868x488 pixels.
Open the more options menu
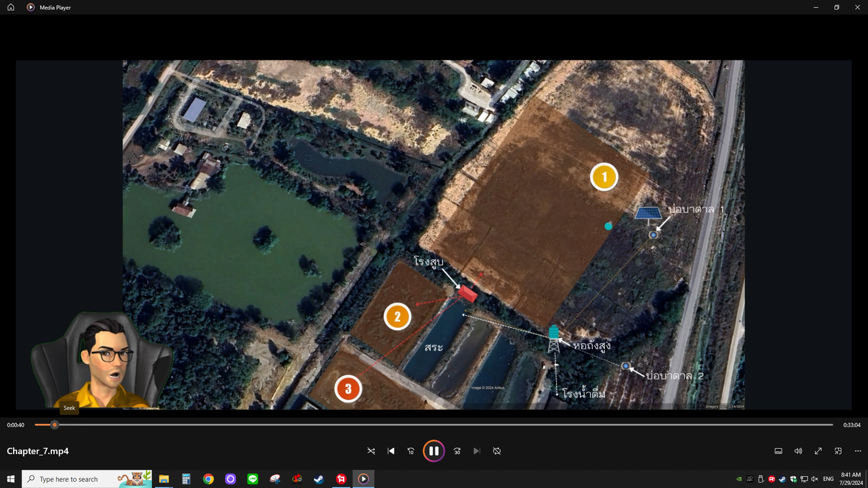[858, 451]
